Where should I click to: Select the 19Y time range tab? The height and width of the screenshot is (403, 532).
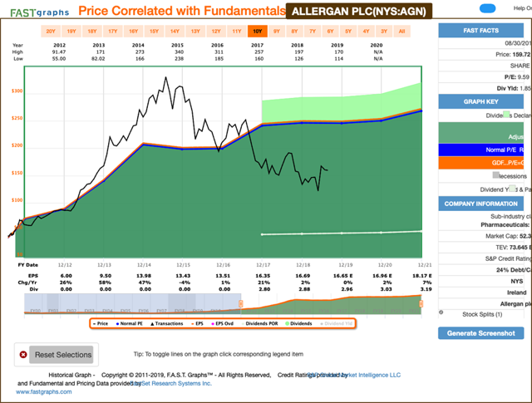[x=71, y=32]
